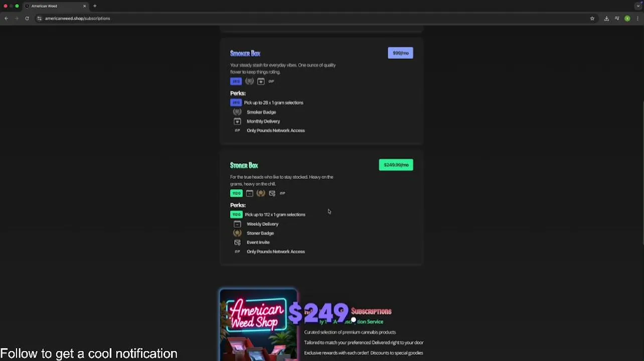Screen dimensions: 644x361
Task: Click the Stoner Badge gold laurel icon in perks
Action: coord(237,233)
